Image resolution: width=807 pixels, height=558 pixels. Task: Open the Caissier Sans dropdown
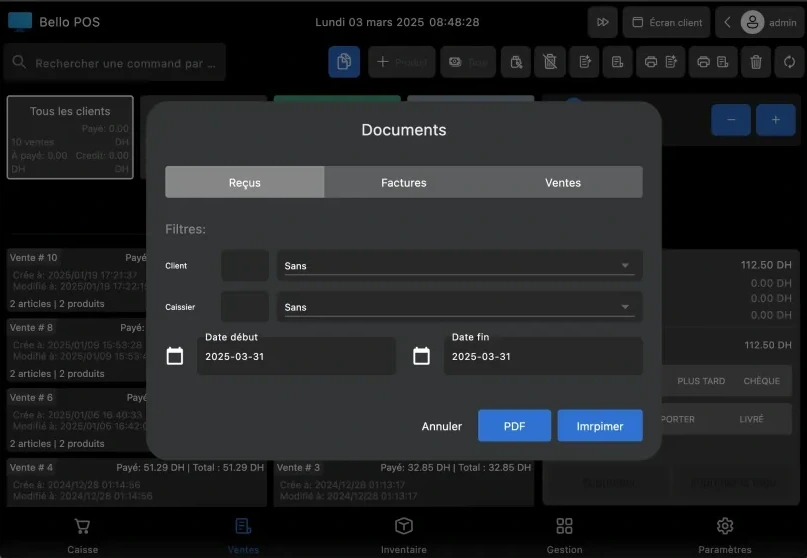click(x=460, y=307)
